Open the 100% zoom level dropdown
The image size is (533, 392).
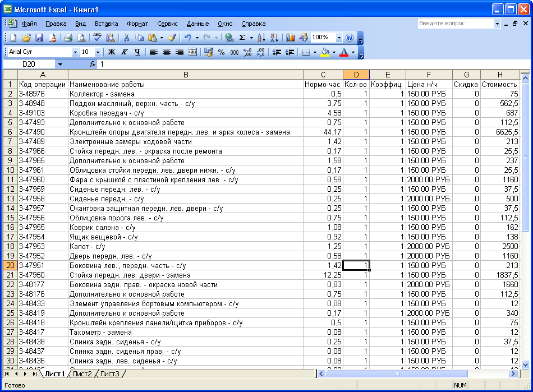click(x=339, y=38)
